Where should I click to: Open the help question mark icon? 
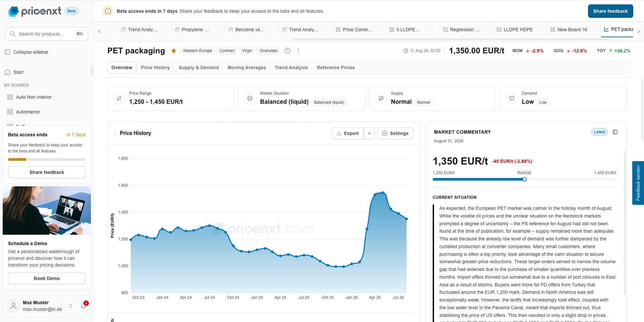coord(287,51)
